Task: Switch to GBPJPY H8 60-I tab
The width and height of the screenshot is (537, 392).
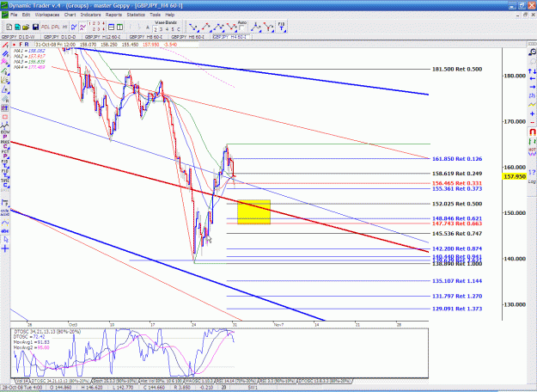Action: click(x=145, y=37)
